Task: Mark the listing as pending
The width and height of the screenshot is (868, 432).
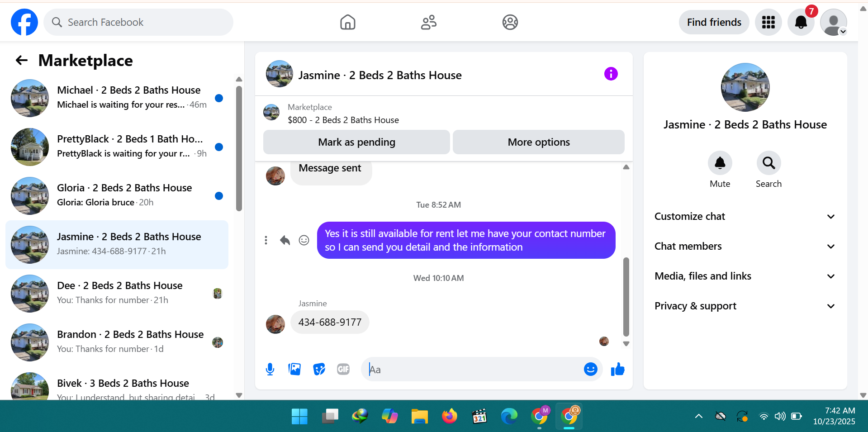Action: pyautogui.click(x=356, y=142)
